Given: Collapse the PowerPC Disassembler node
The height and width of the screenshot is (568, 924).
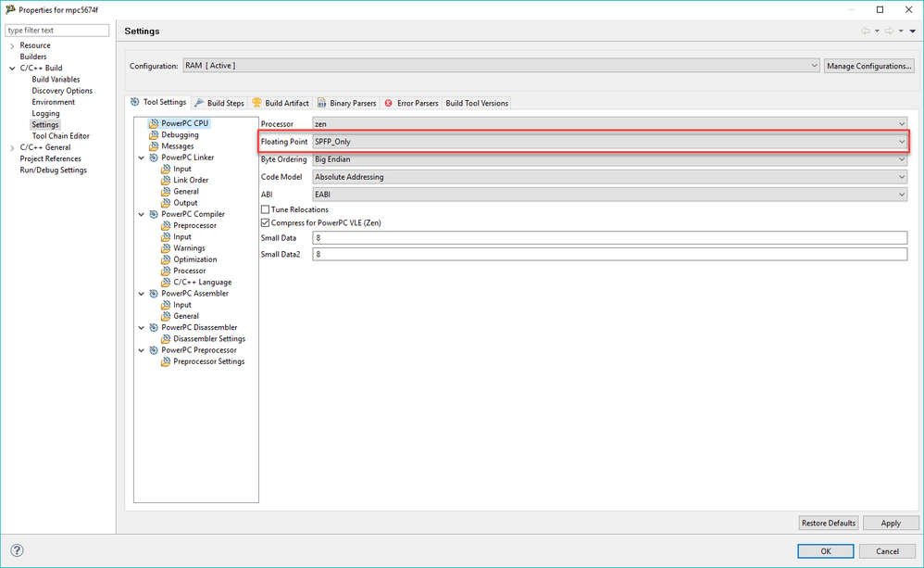Looking at the screenshot, I should (x=142, y=327).
